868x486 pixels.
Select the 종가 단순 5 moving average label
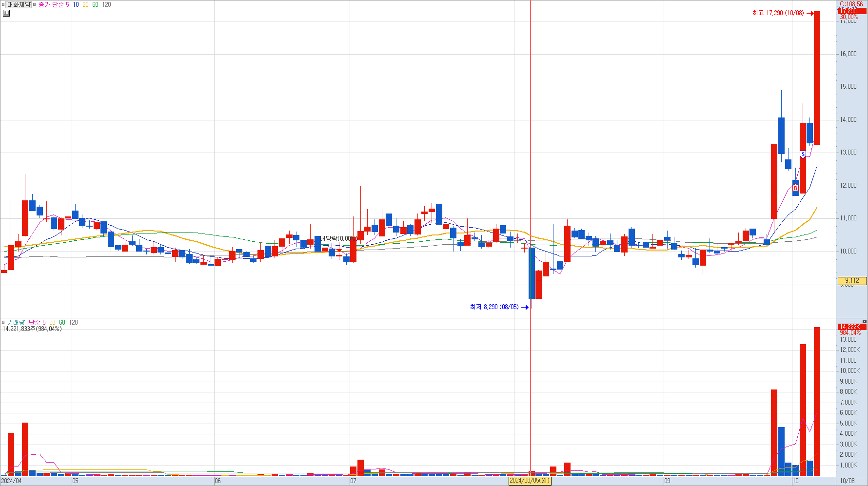(x=54, y=4)
